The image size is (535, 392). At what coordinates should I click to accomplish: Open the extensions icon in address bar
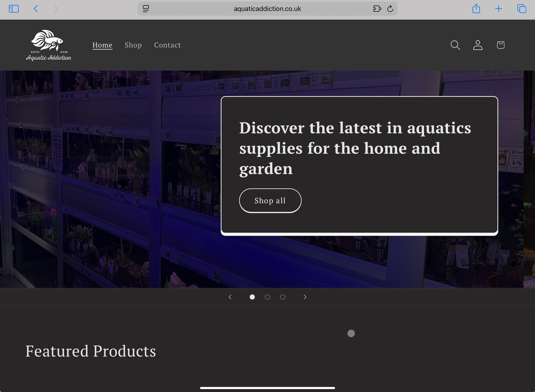pyautogui.click(x=377, y=9)
